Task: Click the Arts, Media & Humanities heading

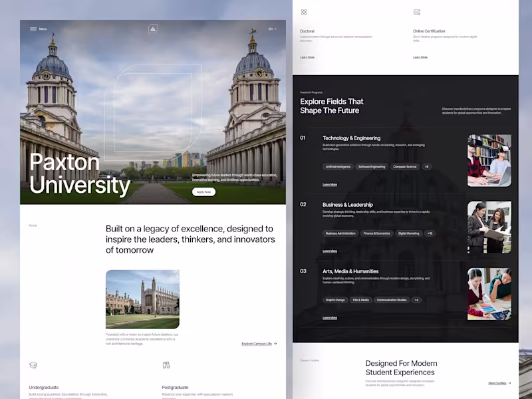Action: point(350,271)
